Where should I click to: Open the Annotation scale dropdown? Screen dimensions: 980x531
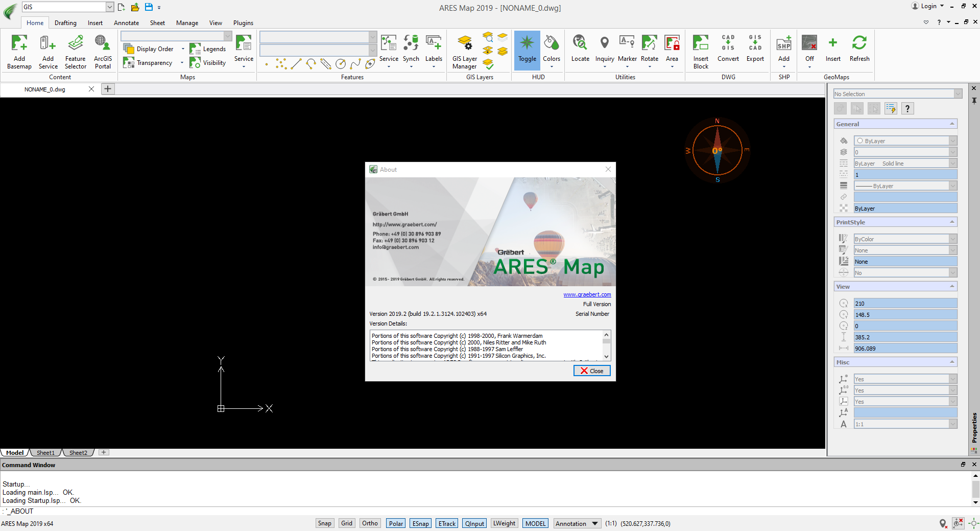(x=594, y=523)
